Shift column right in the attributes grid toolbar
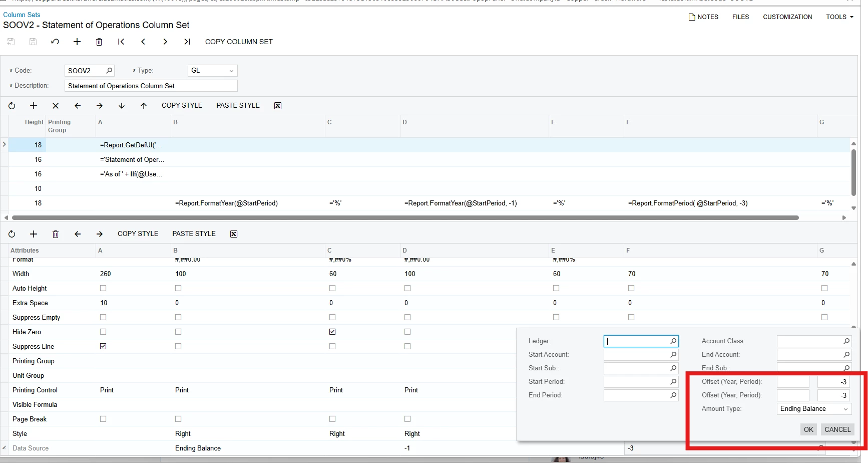 click(x=100, y=234)
